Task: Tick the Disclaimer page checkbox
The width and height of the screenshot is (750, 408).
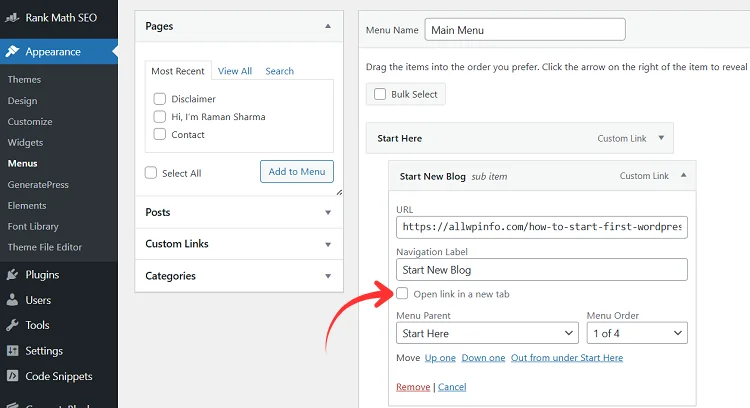Action: [159, 99]
